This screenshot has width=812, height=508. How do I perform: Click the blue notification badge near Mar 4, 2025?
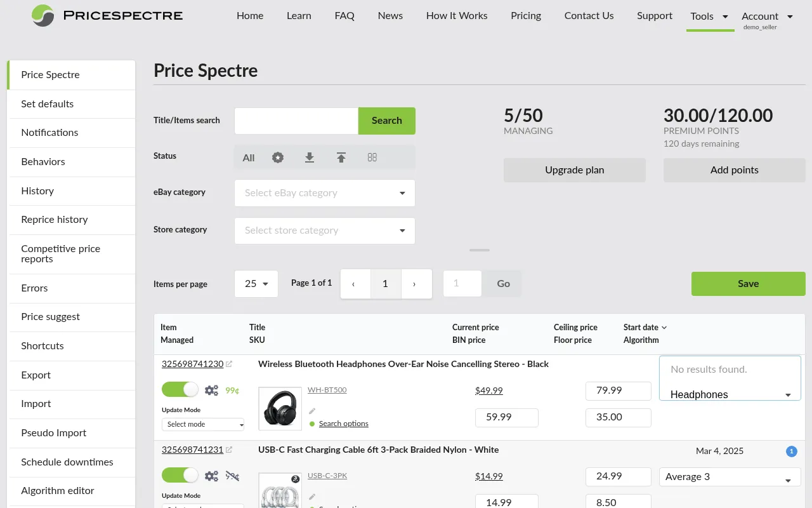click(791, 451)
